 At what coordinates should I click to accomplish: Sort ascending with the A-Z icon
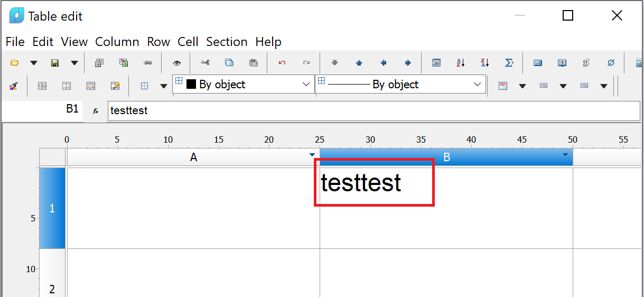coord(461,63)
